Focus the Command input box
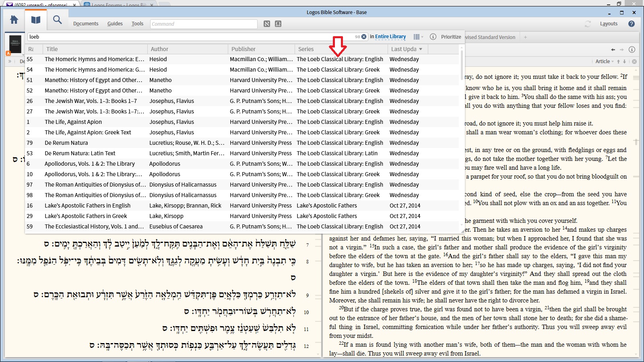 (204, 24)
